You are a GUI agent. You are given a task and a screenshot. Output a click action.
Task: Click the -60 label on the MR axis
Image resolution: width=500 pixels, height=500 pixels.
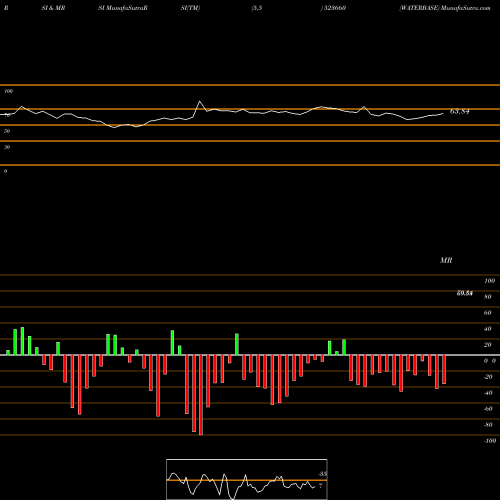[x=488, y=409]
